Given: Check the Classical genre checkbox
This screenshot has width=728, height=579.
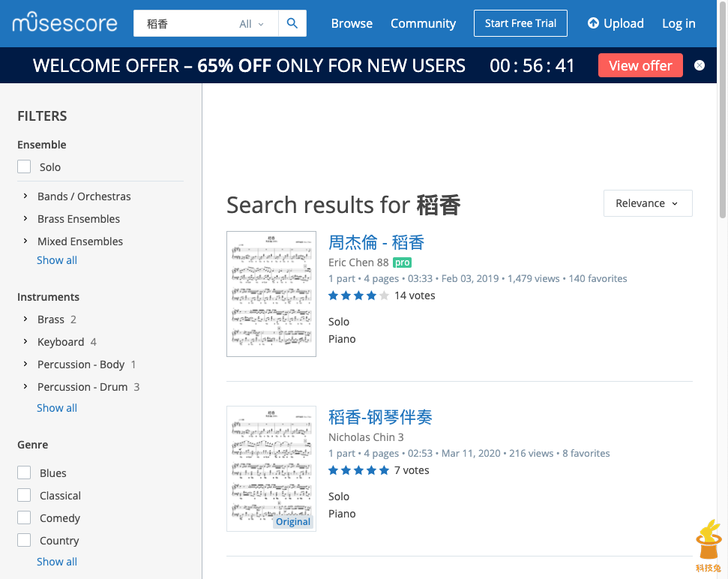Looking at the screenshot, I should pyautogui.click(x=24, y=495).
